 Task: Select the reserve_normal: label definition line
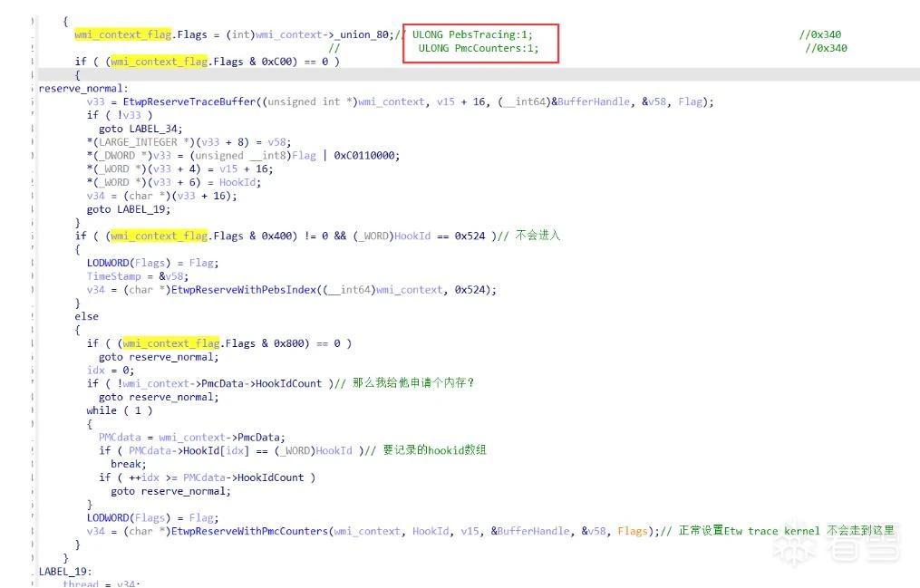83,89
